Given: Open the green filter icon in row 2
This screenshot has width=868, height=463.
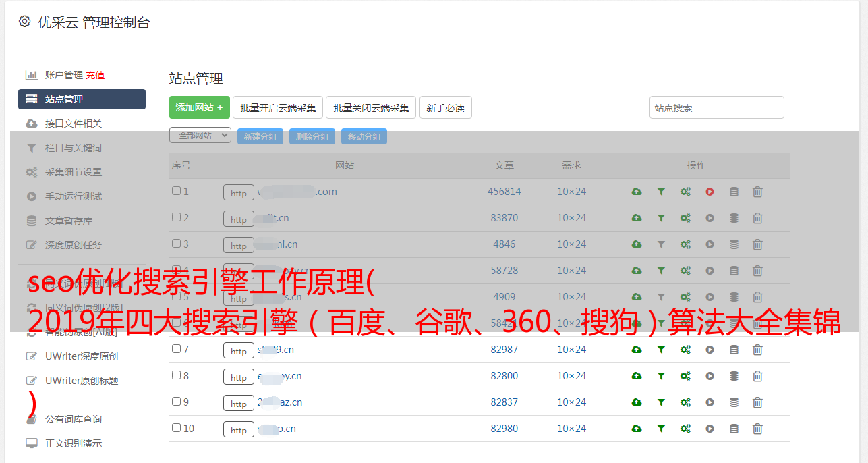Looking at the screenshot, I should pyautogui.click(x=661, y=218).
